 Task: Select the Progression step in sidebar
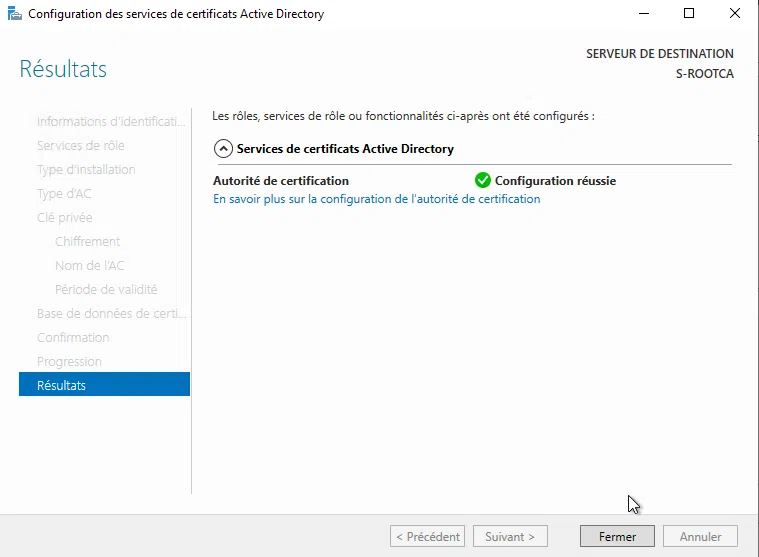tap(69, 361)
